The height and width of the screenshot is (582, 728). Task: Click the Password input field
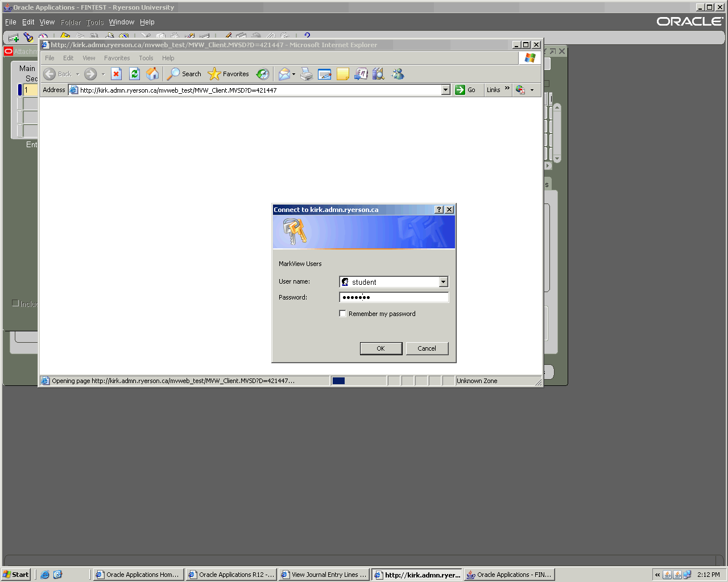394,297
